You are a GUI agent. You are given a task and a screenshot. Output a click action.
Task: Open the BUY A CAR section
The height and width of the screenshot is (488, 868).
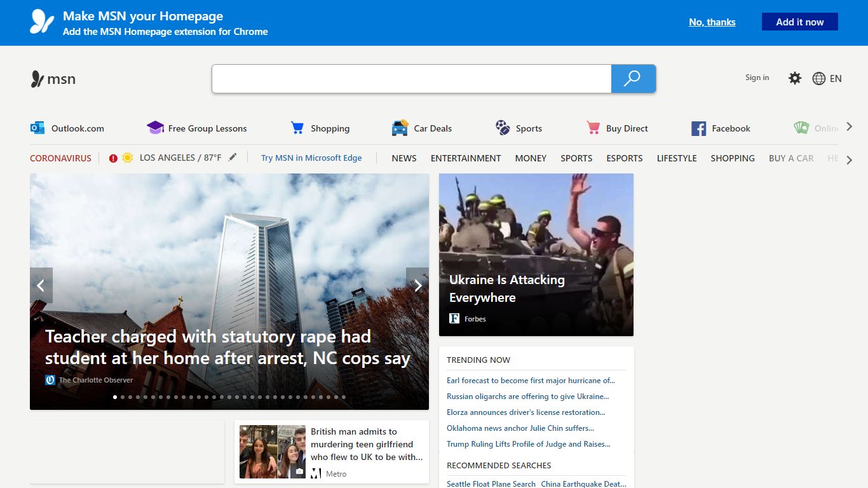tap(791, 158)
